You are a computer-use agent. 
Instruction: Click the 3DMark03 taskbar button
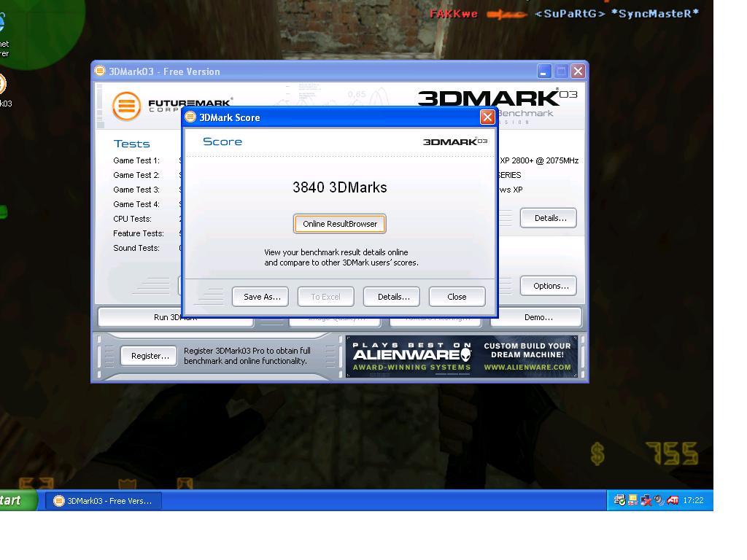click(104, 501)
